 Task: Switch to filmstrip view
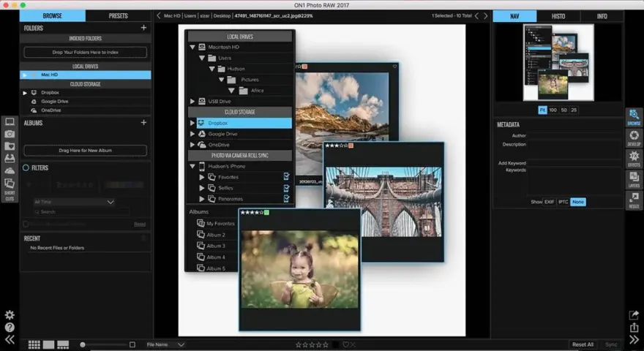click(63, 345)
